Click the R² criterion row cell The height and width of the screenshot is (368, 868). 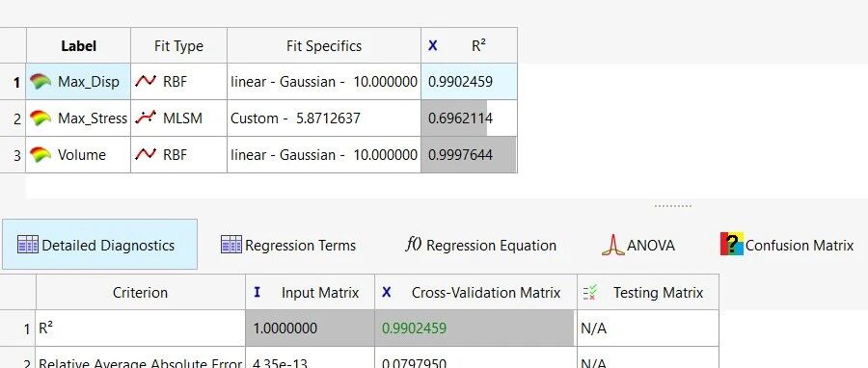tap(141, 329)
